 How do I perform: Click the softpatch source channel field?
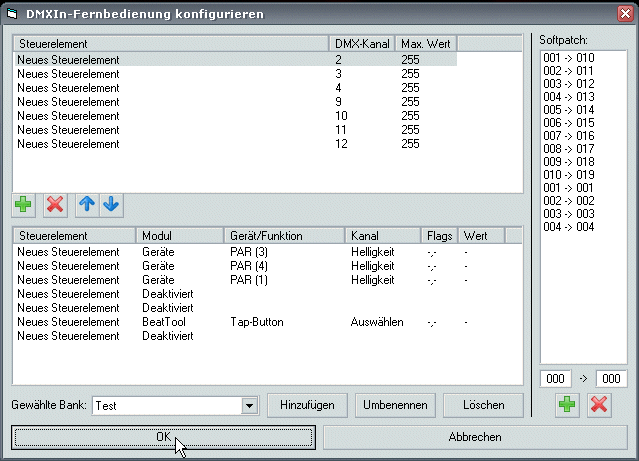click(x=555, y=379)
